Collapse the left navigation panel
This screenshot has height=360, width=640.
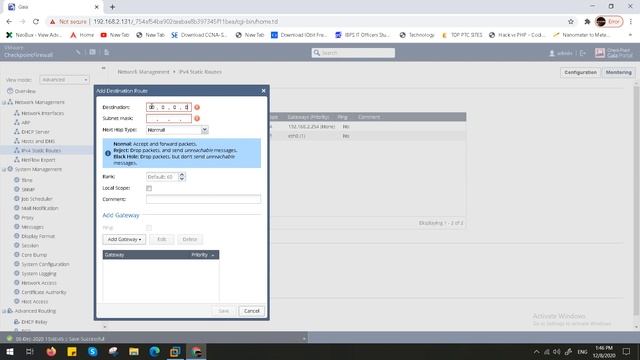[104, 68]
